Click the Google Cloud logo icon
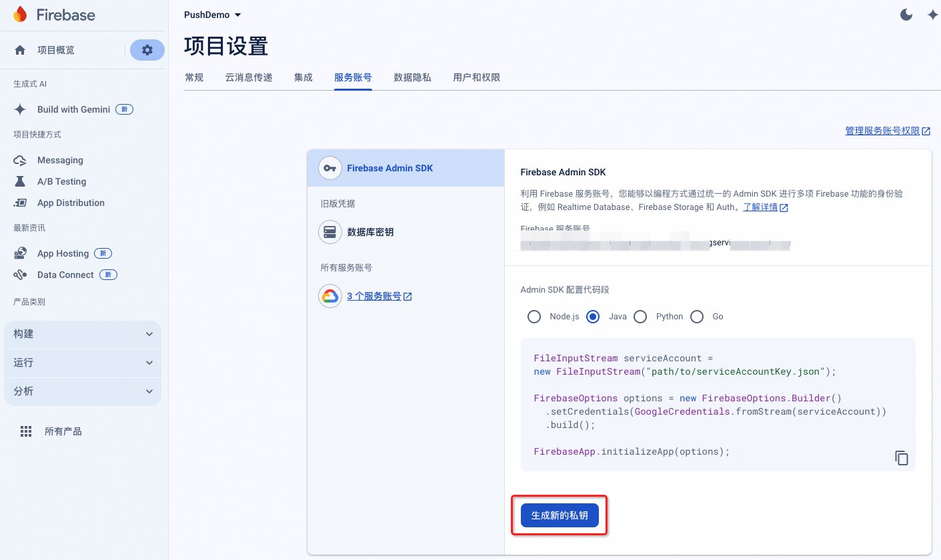 coord(329,296)
